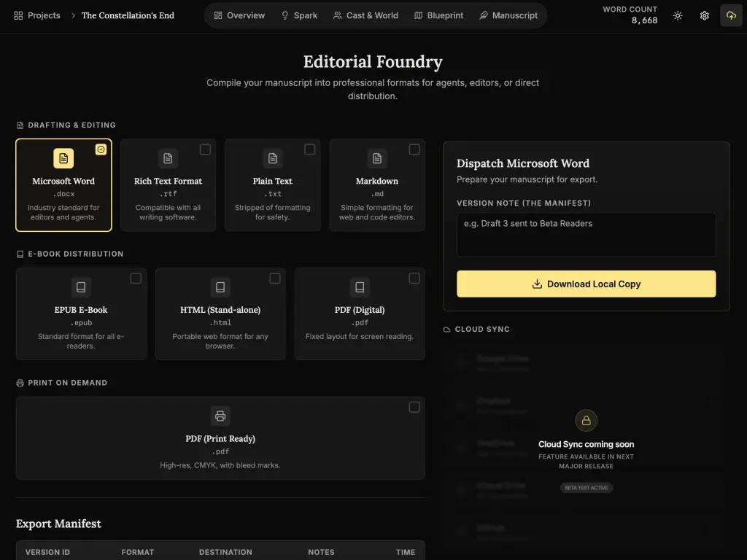Click the Plain Text file icon
Viewport: 747px width, 560px height.
pyautogui.click(x=272, y=158)
